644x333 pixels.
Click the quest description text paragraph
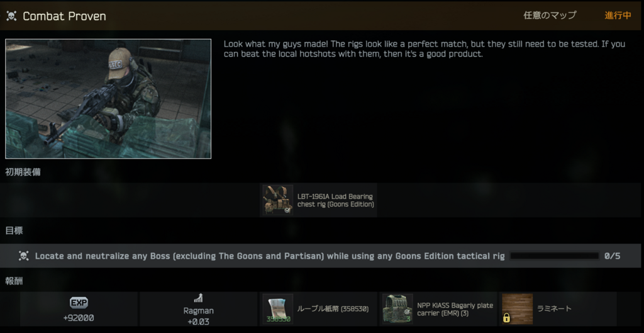425,48
